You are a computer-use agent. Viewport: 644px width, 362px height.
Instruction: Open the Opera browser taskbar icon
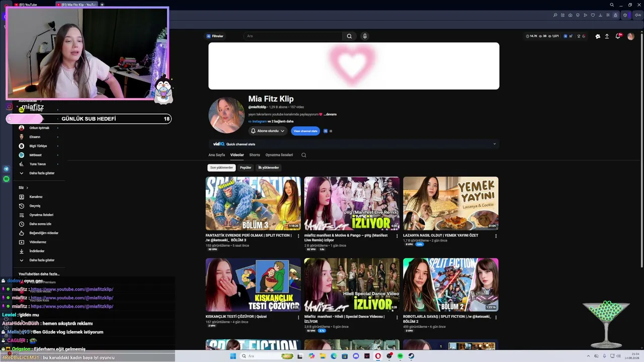(x=378, y=356)
